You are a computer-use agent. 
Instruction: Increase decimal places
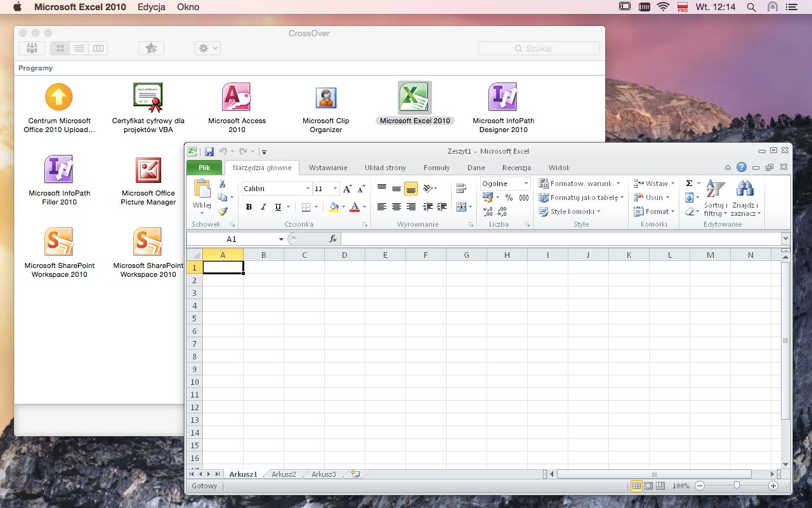click(x=487, y=211)
